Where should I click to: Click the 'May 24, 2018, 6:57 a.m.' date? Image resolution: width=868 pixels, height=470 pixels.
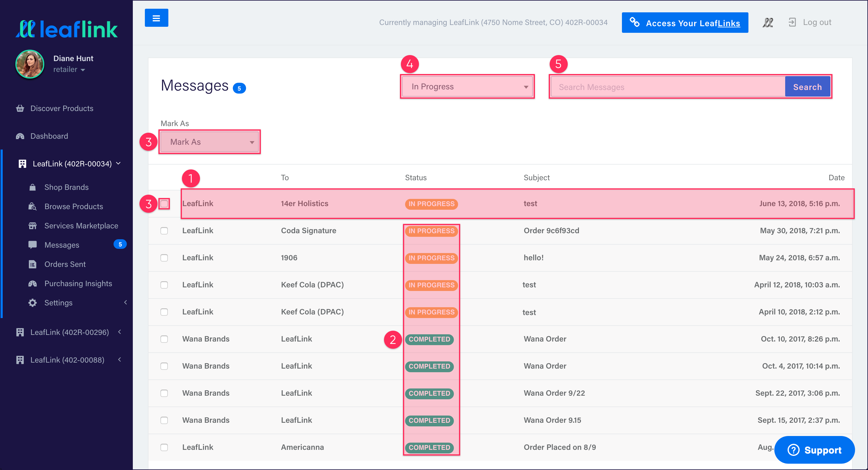[x=799, y=258]
